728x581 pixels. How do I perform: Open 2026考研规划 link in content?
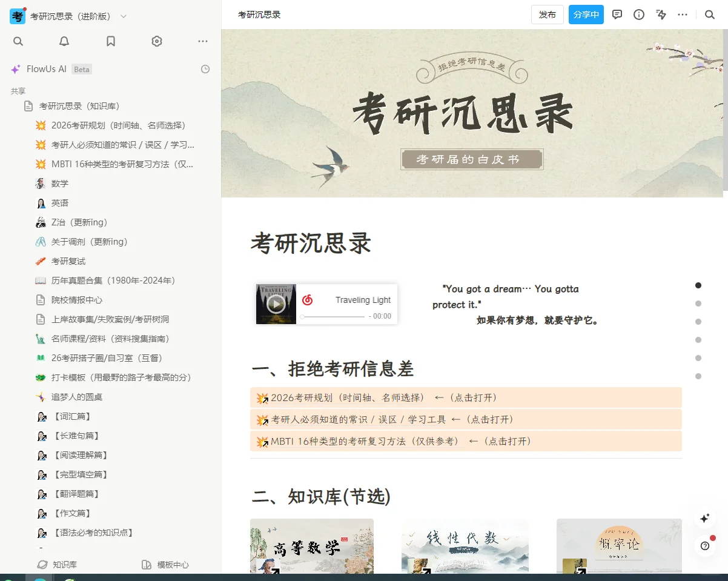coord(466,397)
